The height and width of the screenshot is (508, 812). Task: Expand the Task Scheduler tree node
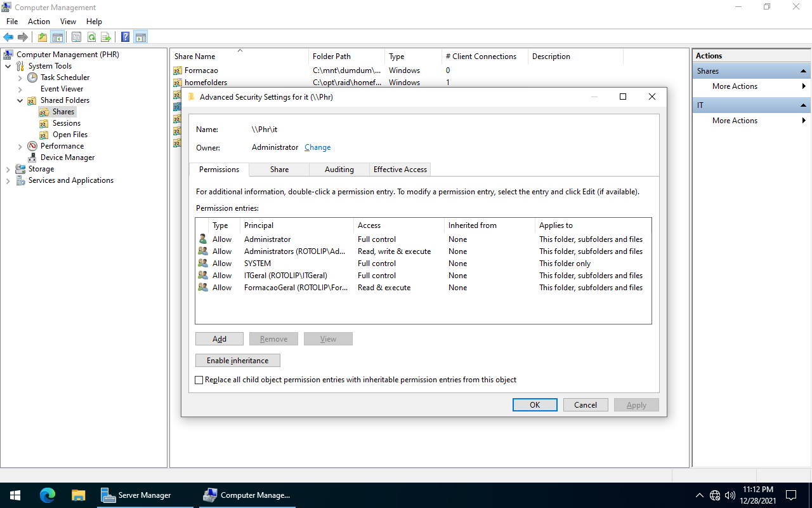(20, 77)
